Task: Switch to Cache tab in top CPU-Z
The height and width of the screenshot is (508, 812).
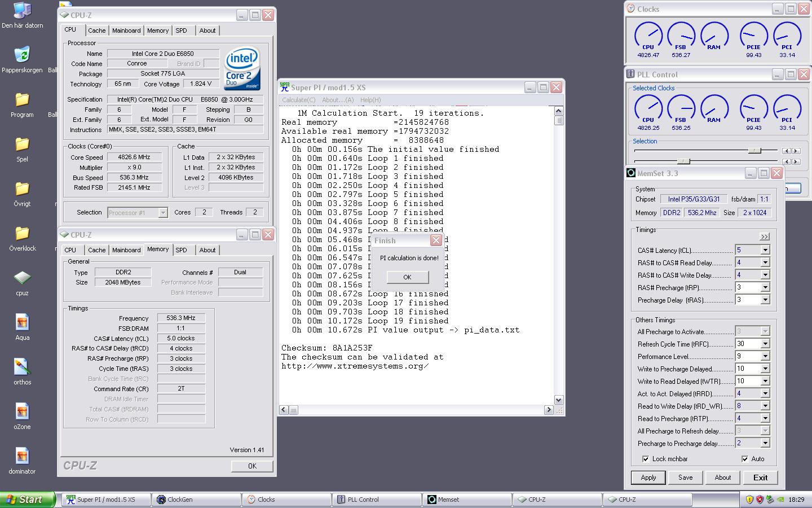Action: click(96, 30)
